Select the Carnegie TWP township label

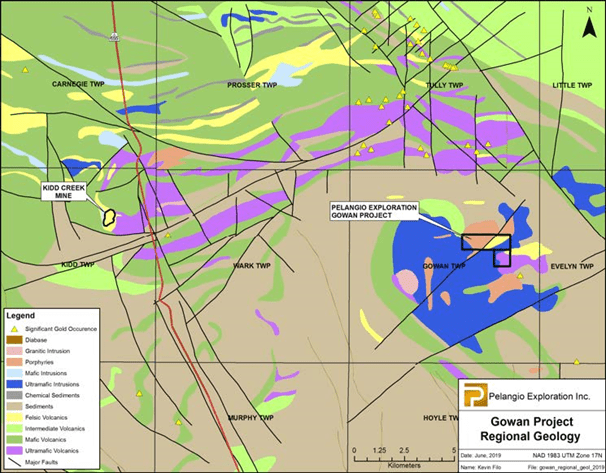tap(78, 85)
